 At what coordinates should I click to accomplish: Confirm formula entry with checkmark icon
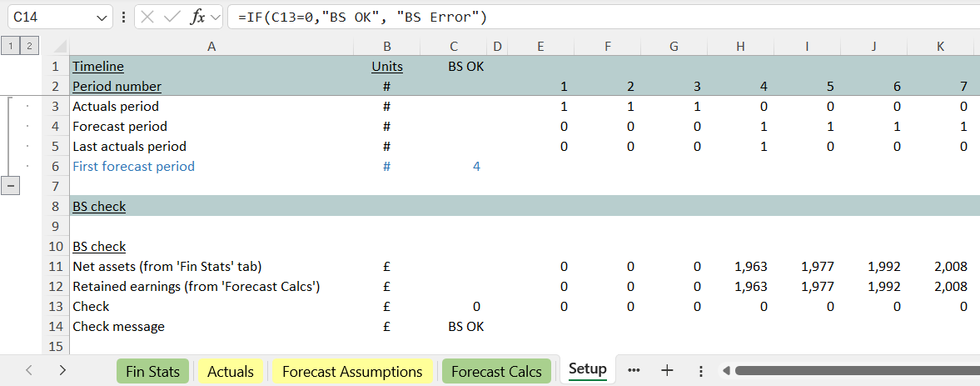click(x=173, y=18)
